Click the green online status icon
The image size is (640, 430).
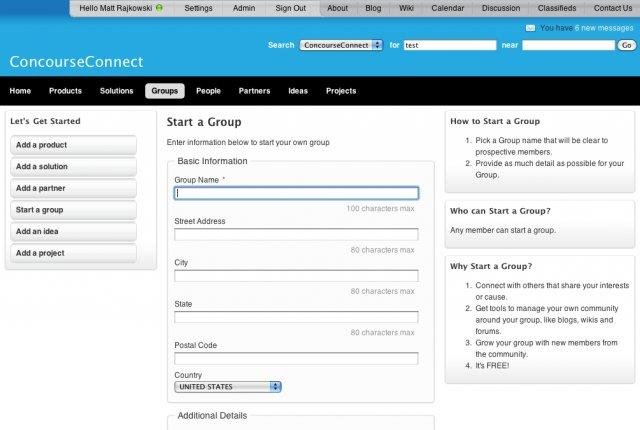[159, 8]
